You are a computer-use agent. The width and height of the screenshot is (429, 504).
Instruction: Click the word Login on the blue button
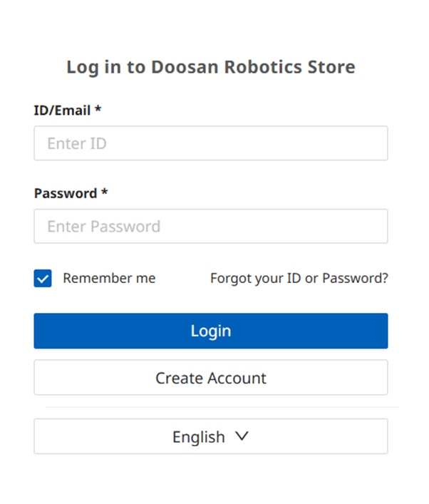tap(210, 331)
